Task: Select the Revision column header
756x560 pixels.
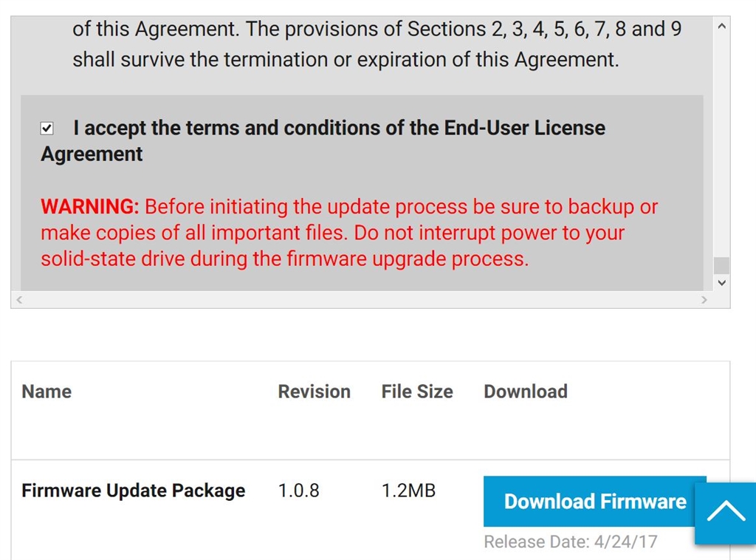Action: 314,392
